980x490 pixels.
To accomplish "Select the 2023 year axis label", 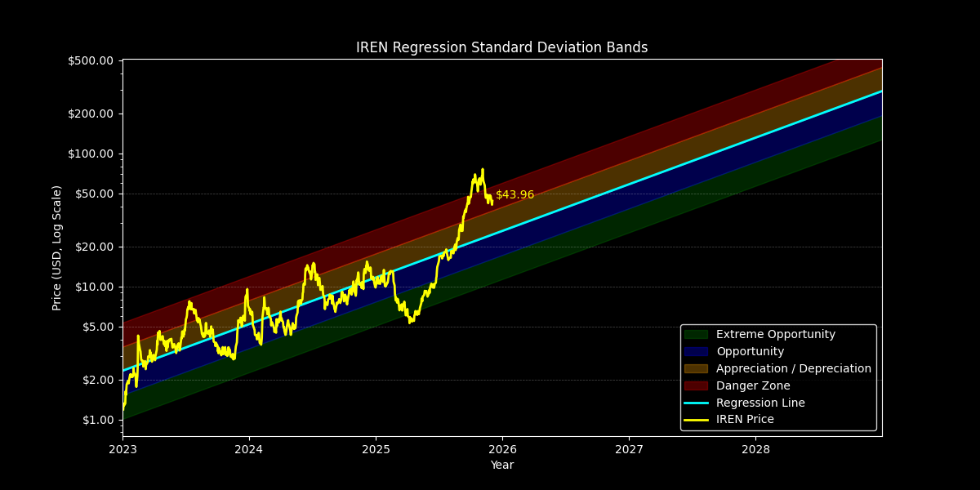I will [x=123, y=449].
